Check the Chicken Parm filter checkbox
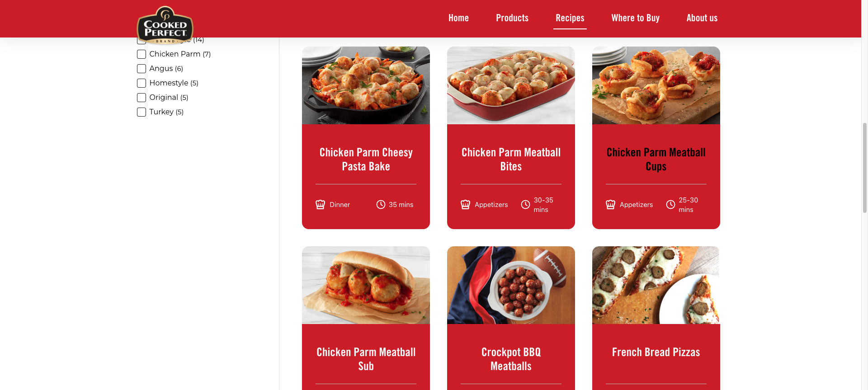 (x=142, y=54)
